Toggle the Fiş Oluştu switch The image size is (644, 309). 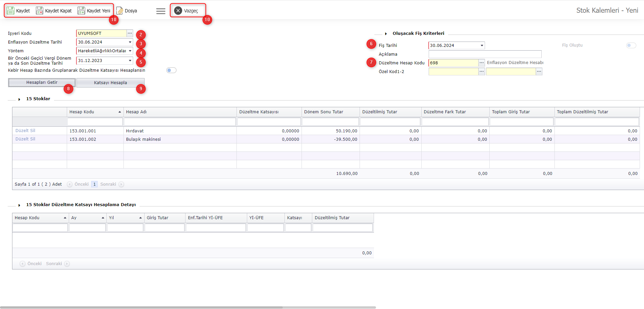(x=631, y=45)
